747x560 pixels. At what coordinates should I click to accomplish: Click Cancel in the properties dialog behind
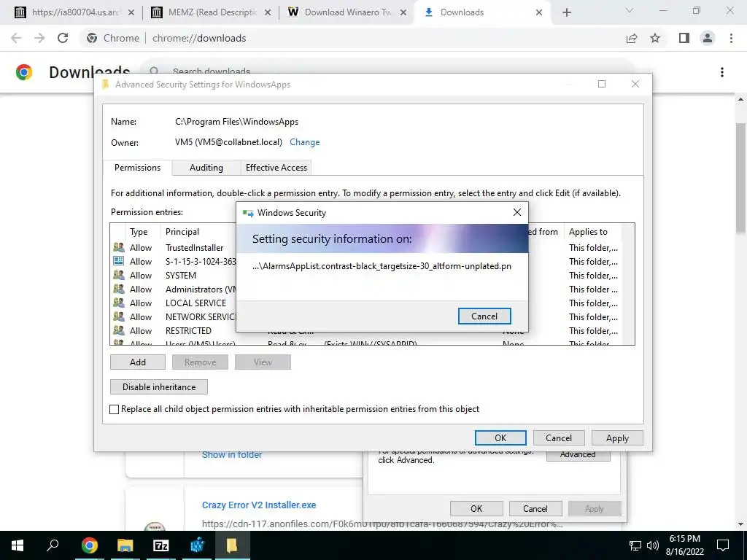pyautogui.click(x=535, y=508)
